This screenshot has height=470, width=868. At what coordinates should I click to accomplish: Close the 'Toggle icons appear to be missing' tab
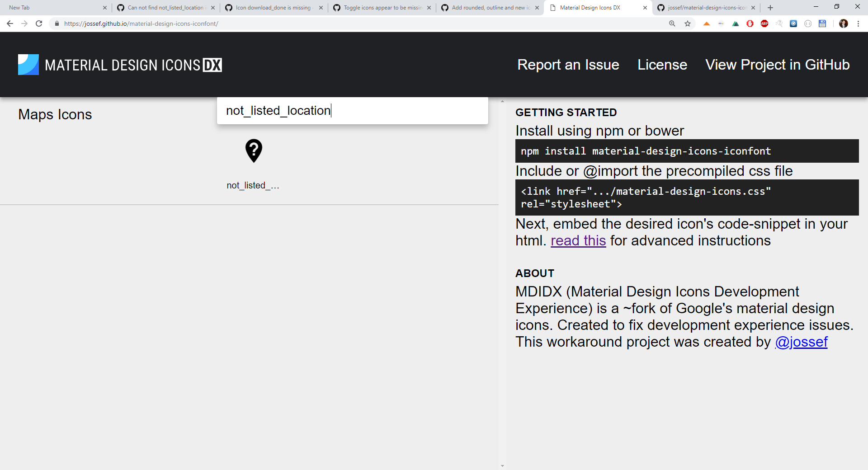[x=429, y=8]
